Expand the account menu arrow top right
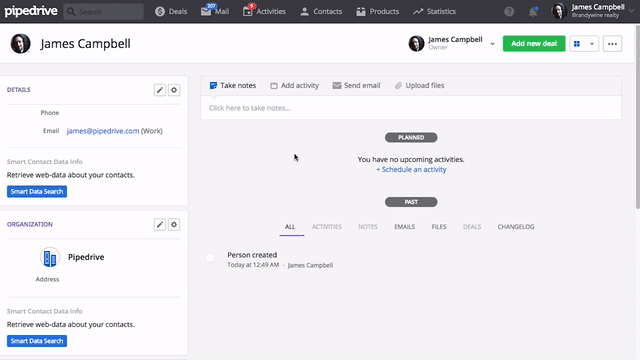The width and height of the screenshot is (640, 360). 631,11
